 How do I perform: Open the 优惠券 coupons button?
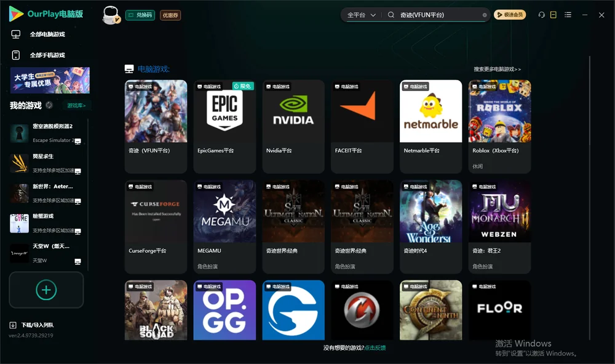(170, 15)
